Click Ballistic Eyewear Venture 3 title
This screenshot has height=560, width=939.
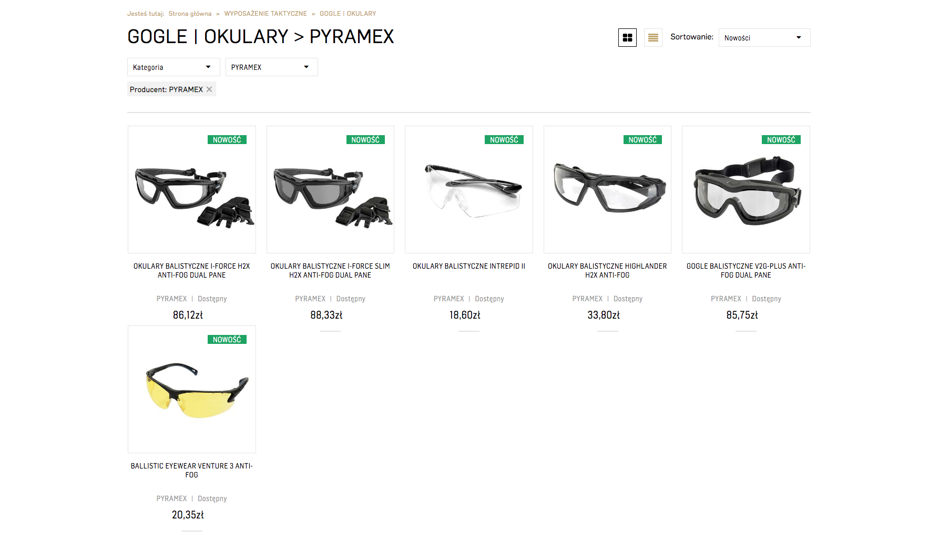point(192,470)
